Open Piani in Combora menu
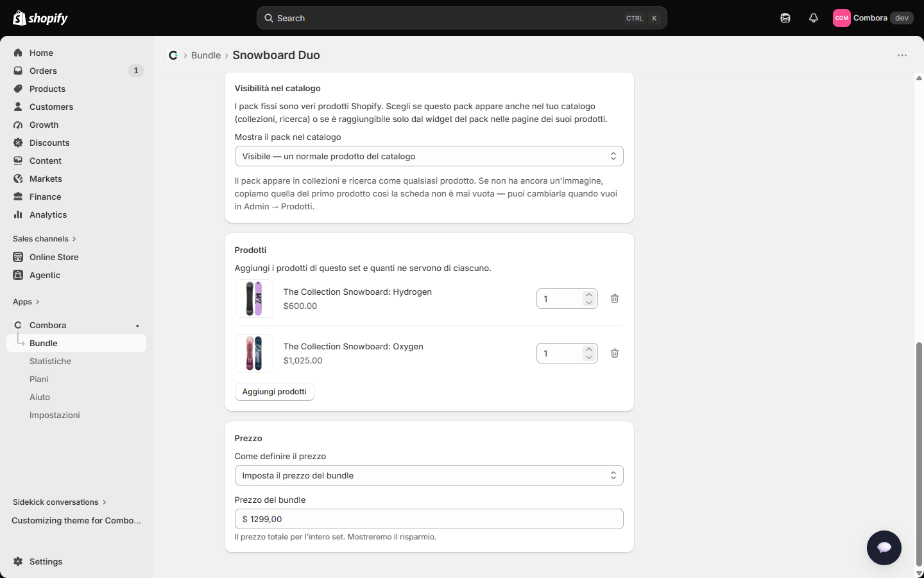This screenshot has height=578, width=924. 39,379
